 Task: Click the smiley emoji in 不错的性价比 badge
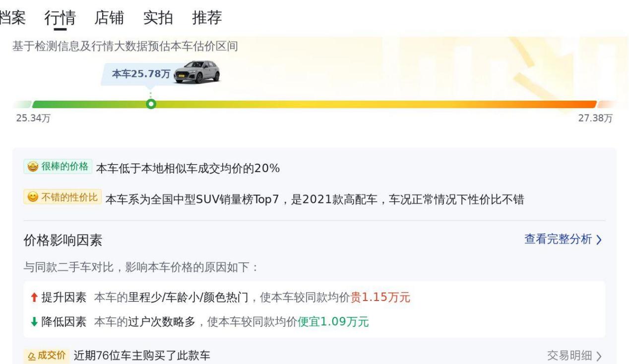(x=32, y=197)
